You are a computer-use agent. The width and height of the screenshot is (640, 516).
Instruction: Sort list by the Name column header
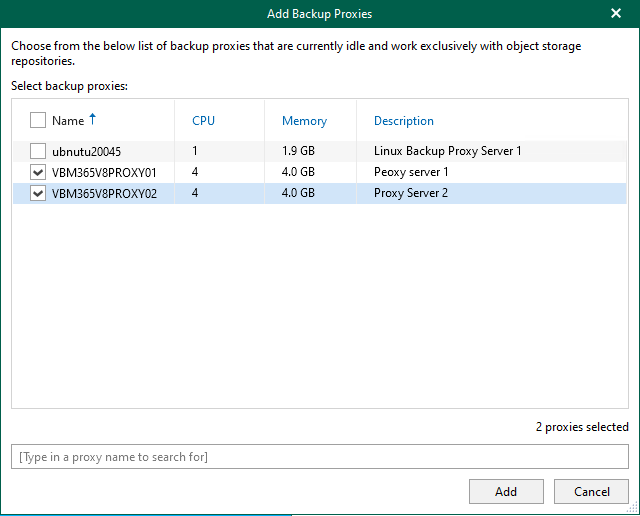pos(68,121)
